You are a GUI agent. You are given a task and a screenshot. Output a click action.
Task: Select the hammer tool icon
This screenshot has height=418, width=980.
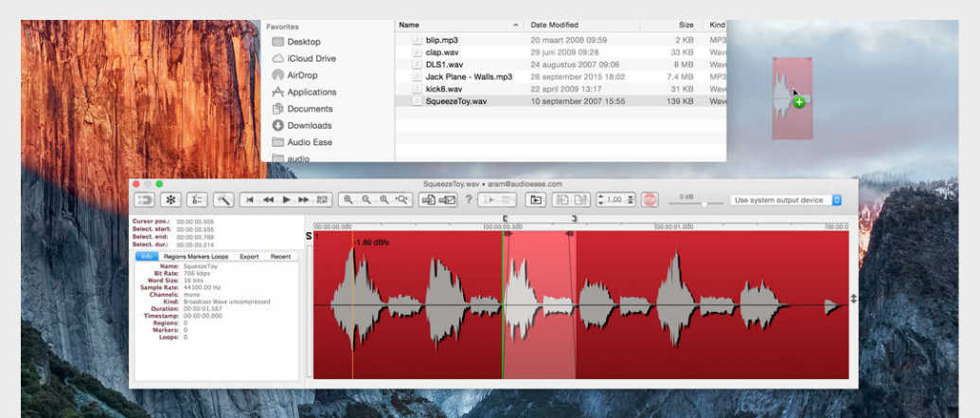pos(223,200)
